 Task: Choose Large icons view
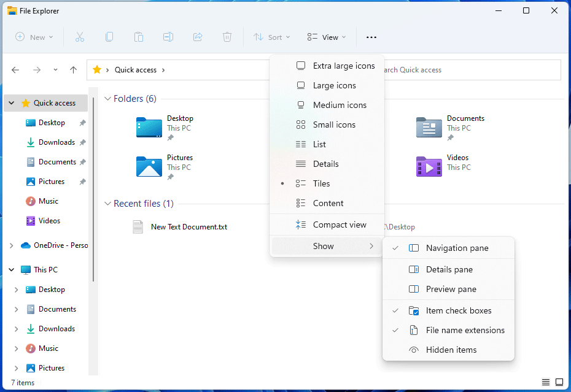pyautogui.click(x=327, y=85)
